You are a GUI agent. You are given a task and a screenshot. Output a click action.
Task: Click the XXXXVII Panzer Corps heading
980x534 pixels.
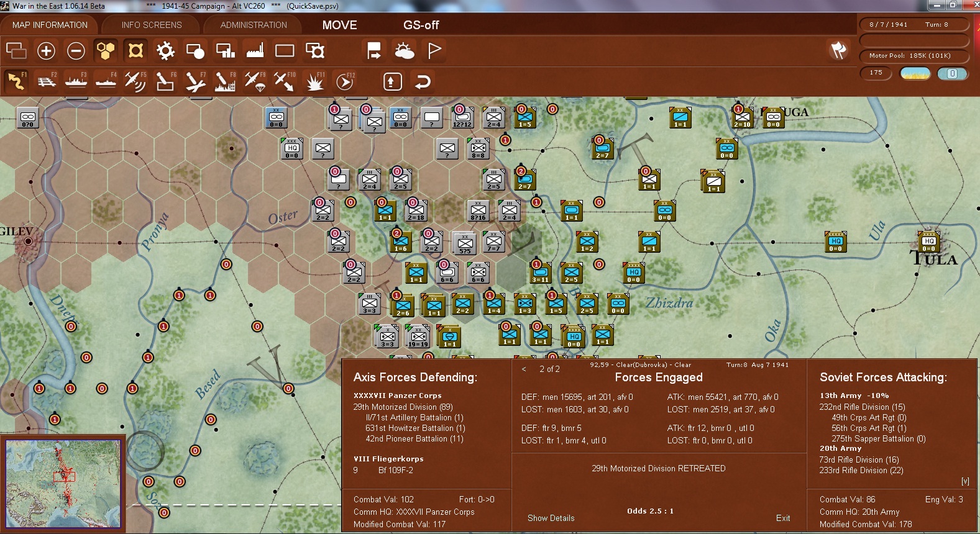pyautogui.click(x=398, y=396)
